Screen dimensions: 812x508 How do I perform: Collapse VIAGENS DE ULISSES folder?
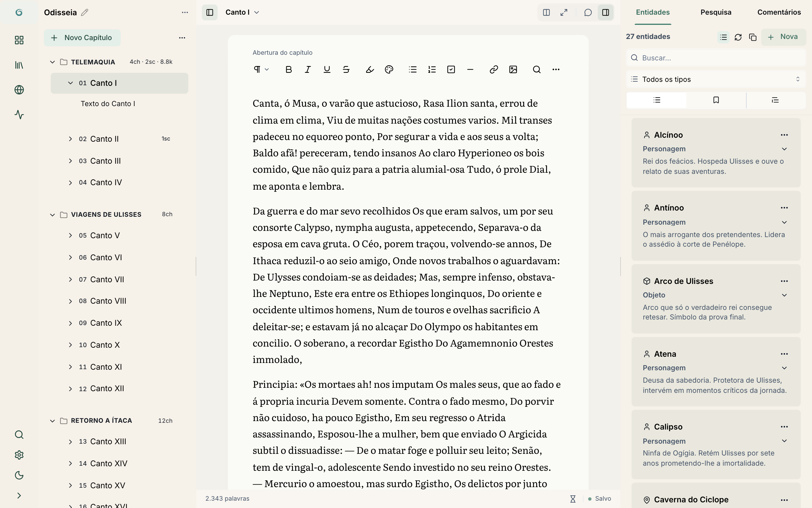click(x=52, y=214)
